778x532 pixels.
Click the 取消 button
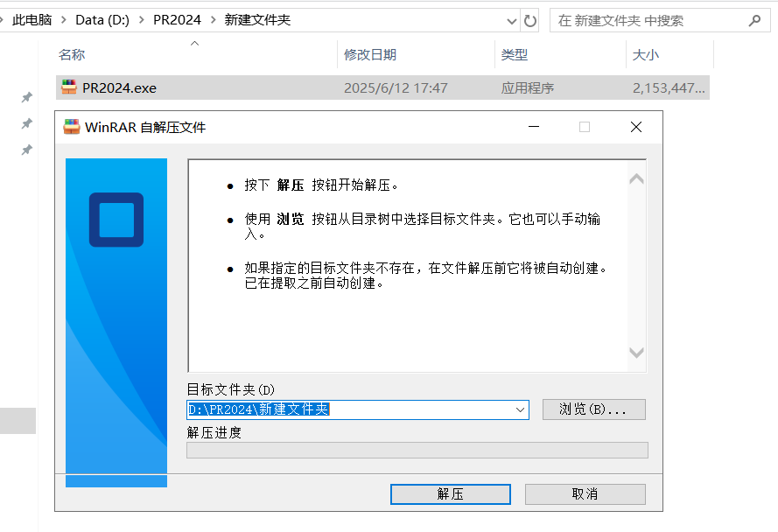[x=585, y=493]
